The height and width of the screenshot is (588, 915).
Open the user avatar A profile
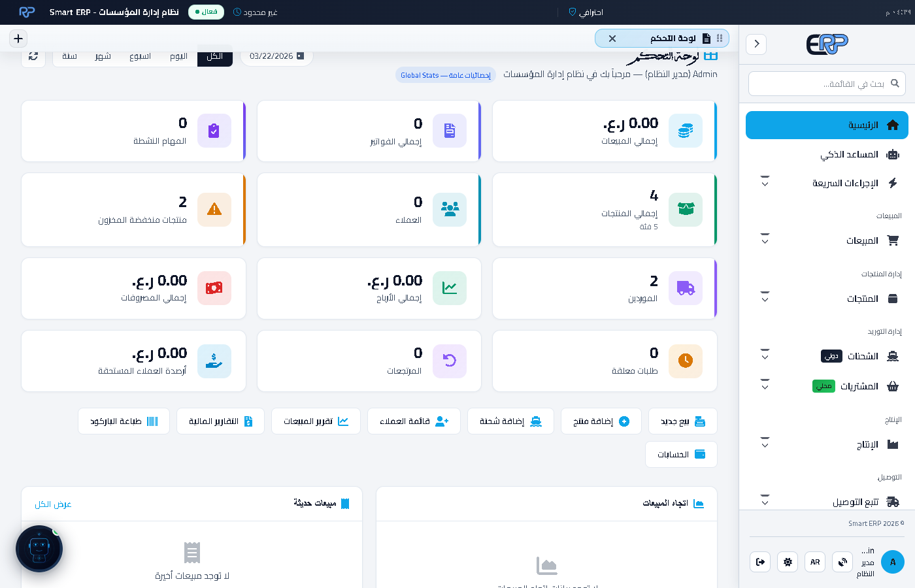pyautogui.click(x=893, y=562)
